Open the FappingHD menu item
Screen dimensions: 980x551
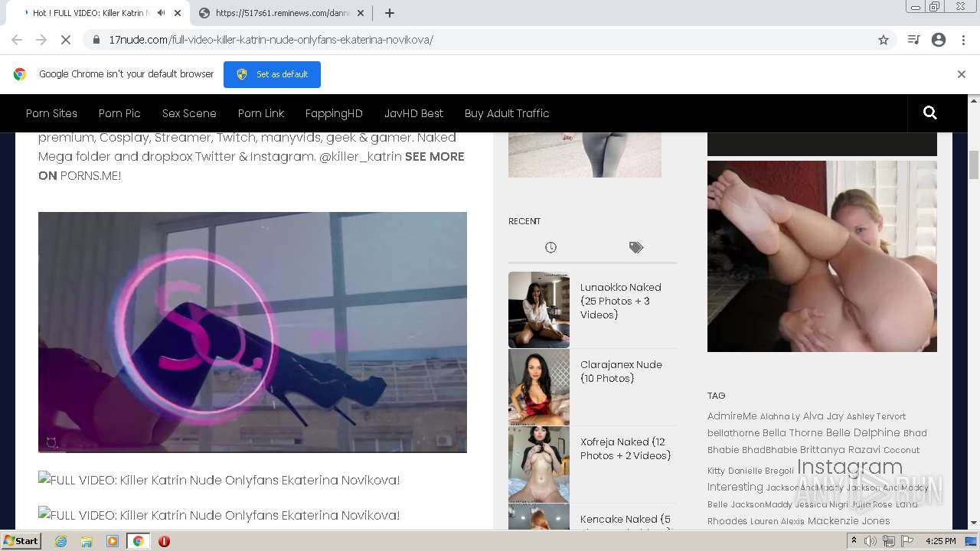click(334, 113)
